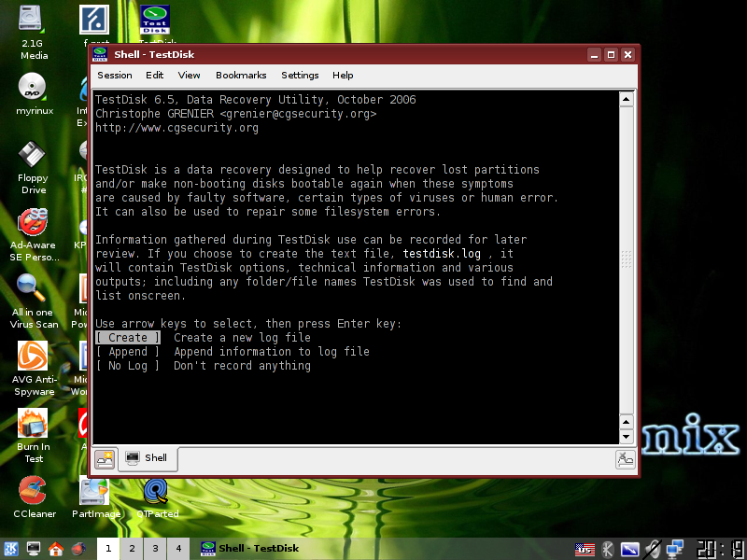Image resolution: width=747 pixels, height=560 pixels.
Task: Click the grenier@cgsecurity.org email text
Action: [298, 114]
